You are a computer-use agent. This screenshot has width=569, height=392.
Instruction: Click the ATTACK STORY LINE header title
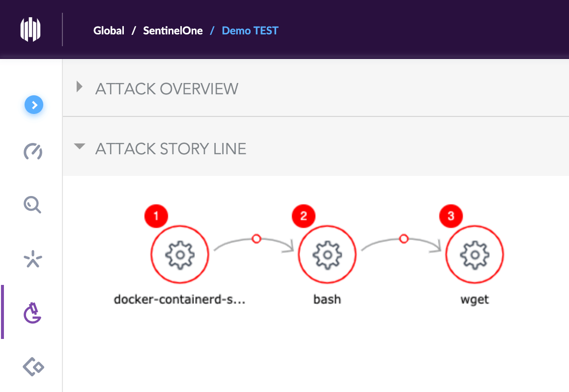click(x=171, y=148)
